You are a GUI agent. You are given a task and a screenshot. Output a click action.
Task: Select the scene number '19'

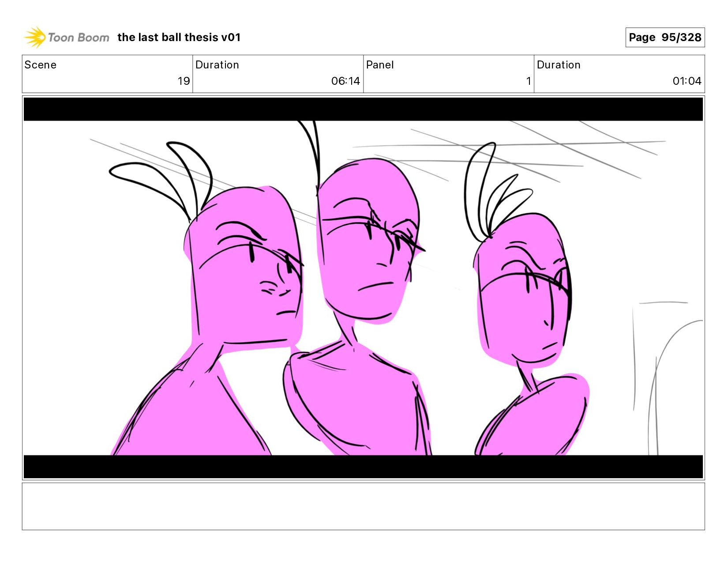[184, 81]
